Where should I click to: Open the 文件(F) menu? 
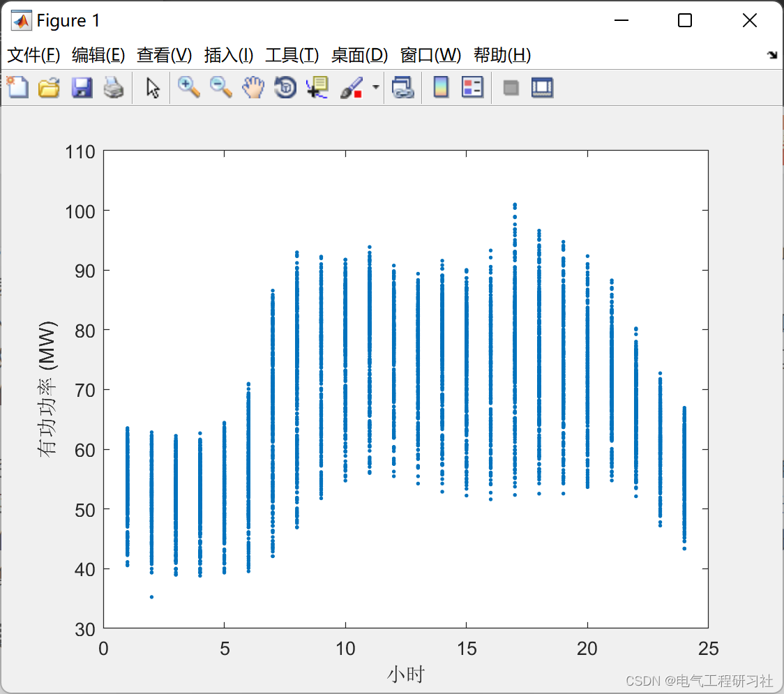click(x=33, y=55)
